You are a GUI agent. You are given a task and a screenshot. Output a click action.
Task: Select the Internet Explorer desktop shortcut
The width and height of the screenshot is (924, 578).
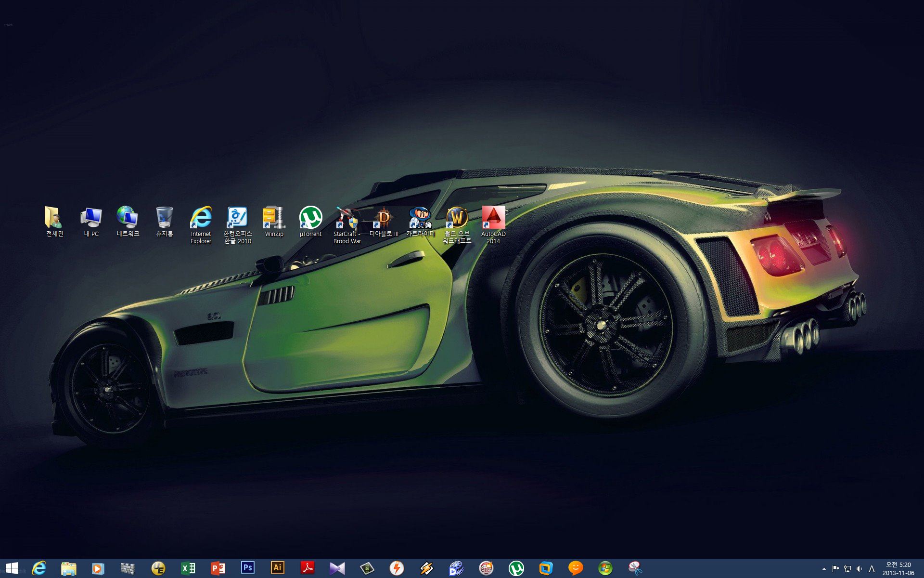click(201, 225)
